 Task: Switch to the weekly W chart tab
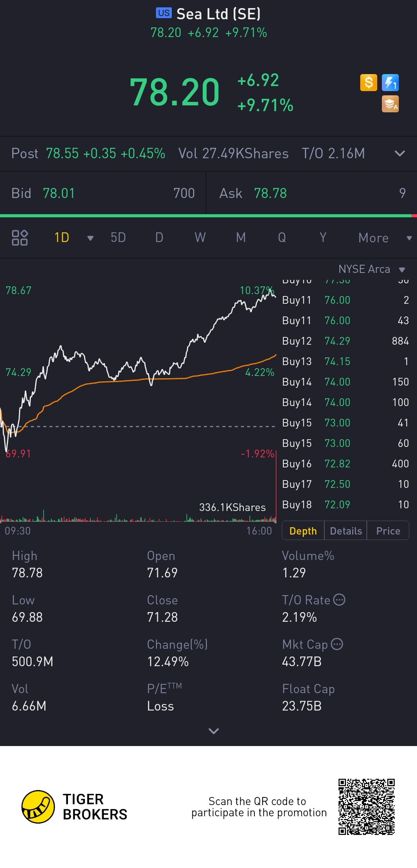(200, 238)
